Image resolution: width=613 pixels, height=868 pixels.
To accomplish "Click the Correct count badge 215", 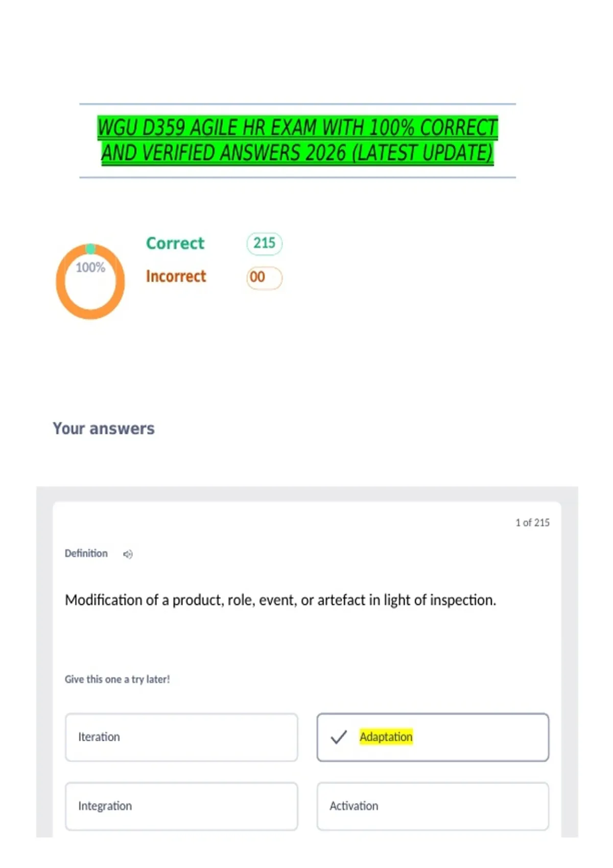I will coord(264,243).
